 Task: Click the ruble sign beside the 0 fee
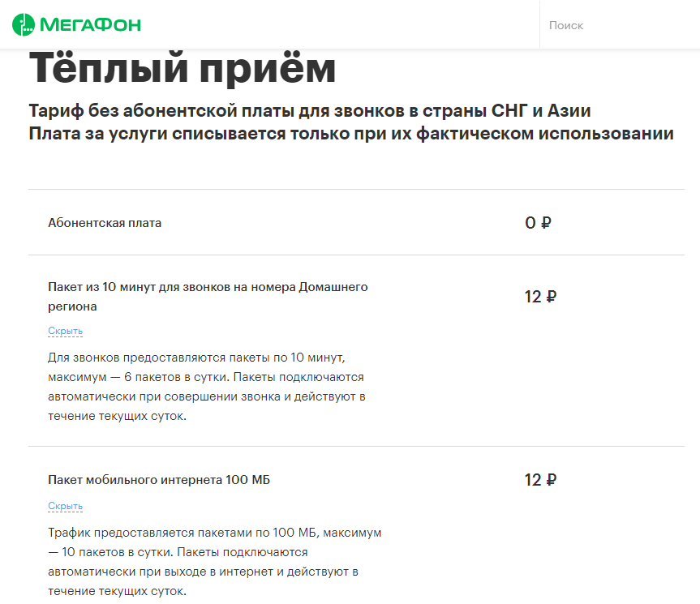546,223
